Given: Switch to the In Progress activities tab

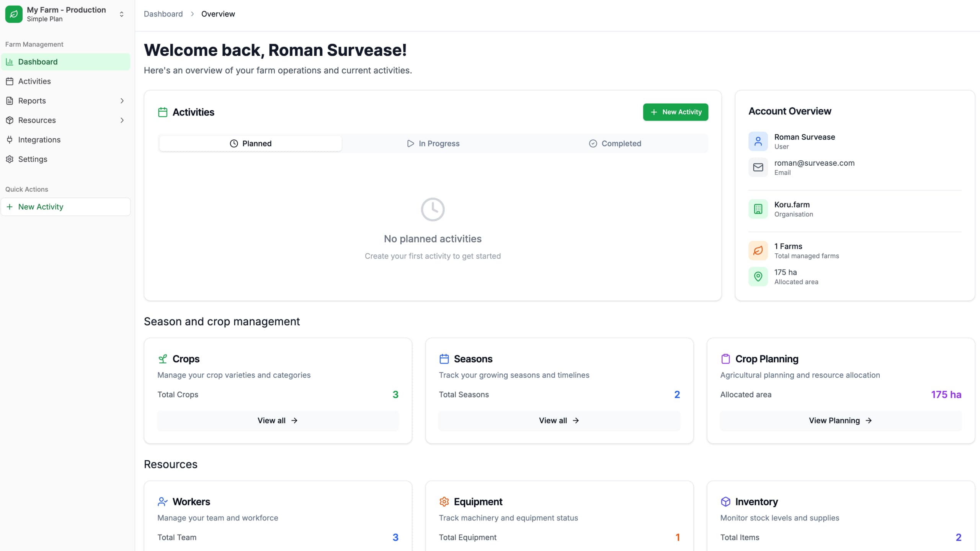Looking at the screenshot, I should tap(433, 143).
